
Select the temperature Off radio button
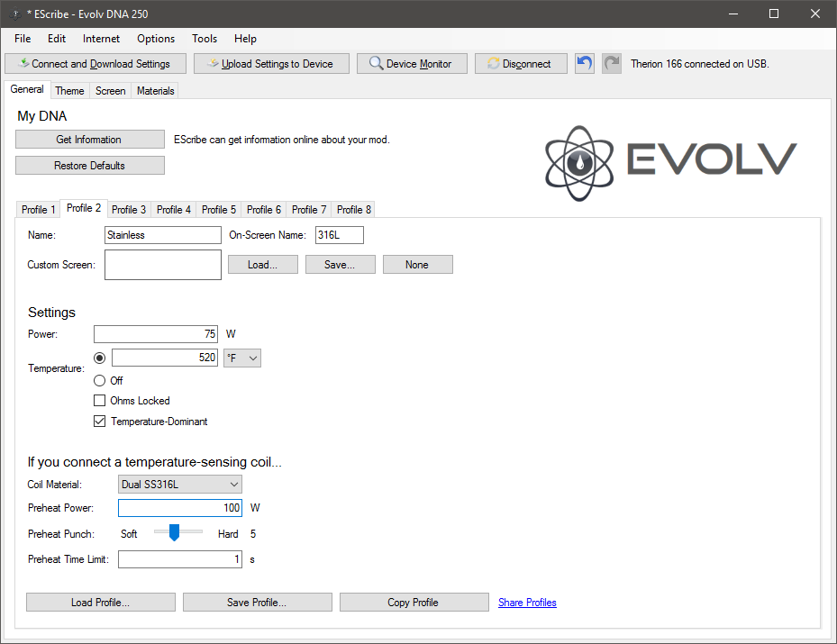click(99, 381)
